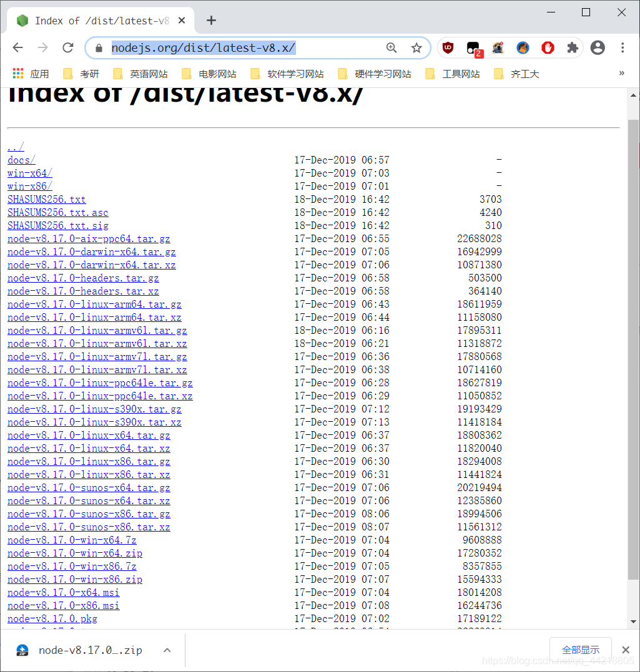Download node-v8.17.0.pkg

coord(52,619)
